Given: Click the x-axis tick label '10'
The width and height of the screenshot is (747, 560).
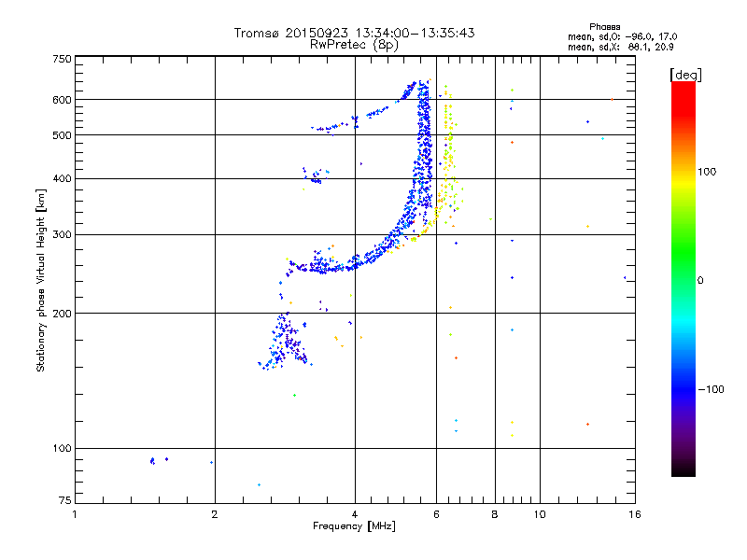Looking at the screenshot, I should tap(540, 514).
